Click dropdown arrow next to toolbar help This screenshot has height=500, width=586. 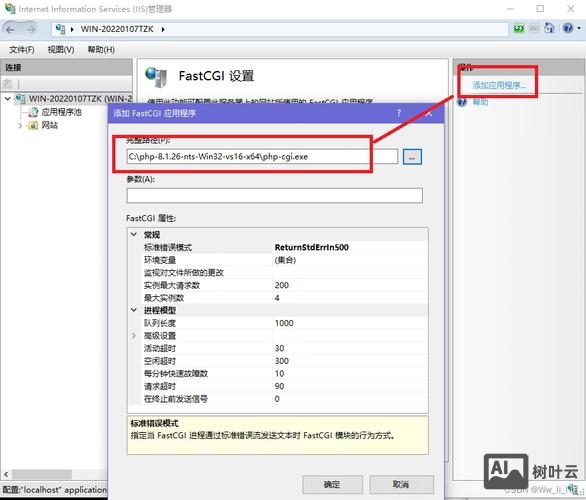[579, 28]
